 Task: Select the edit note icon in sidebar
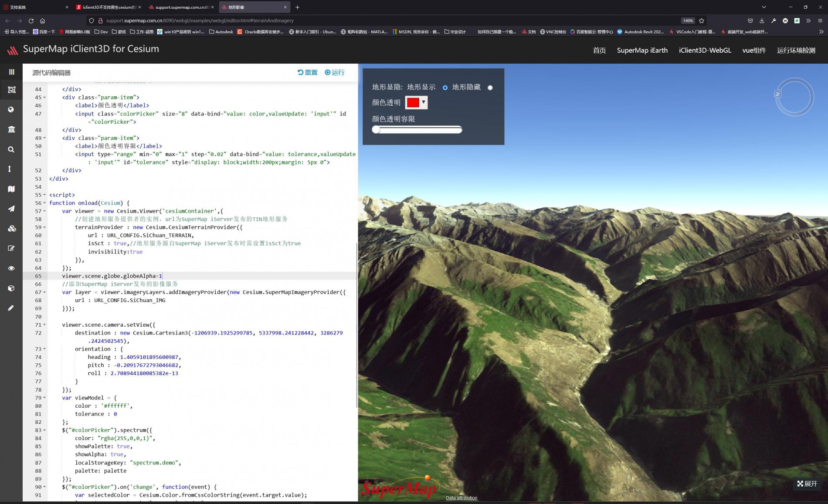click(11, 248)
